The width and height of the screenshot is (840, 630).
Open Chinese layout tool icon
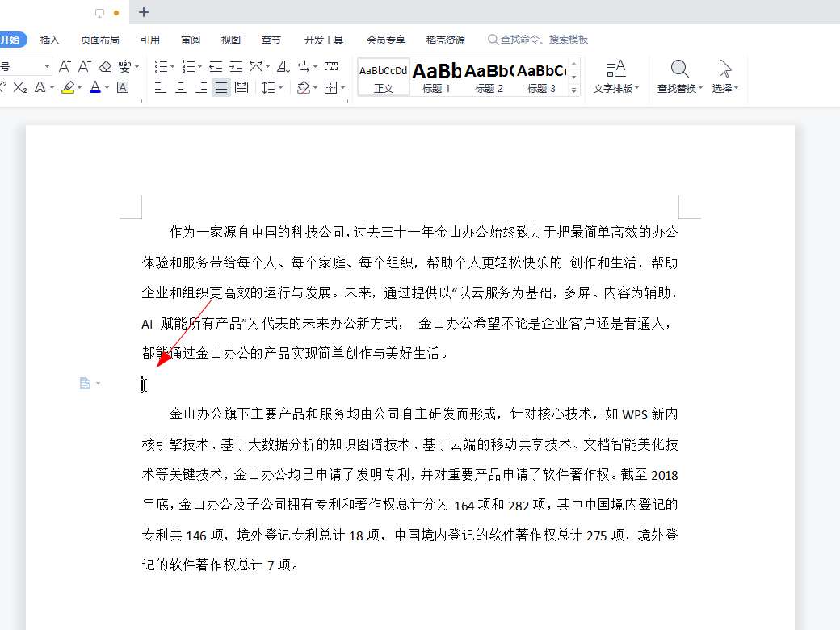(256, 66)
